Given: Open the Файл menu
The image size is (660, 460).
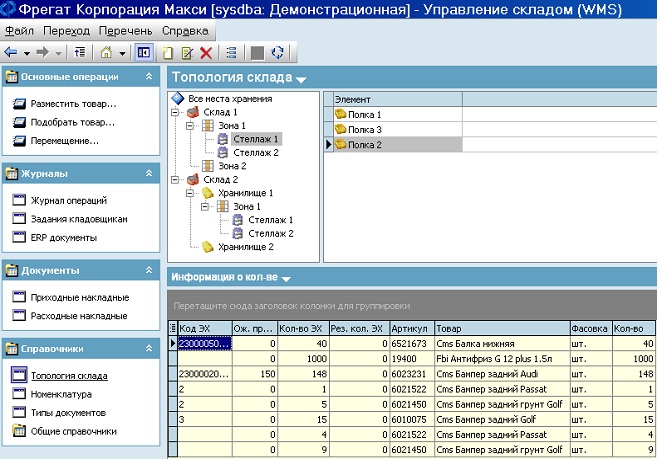Looking at the screenshot, I should 19,31.
